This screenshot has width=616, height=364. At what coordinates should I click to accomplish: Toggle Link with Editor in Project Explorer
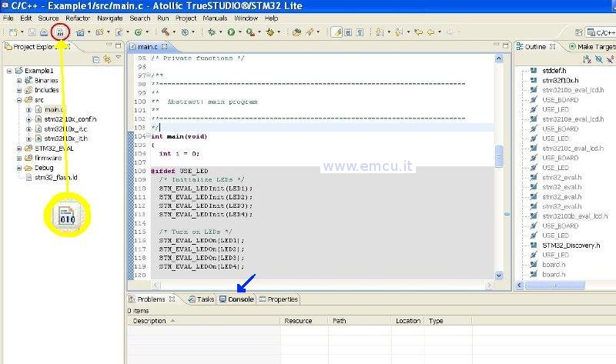point(107,59)
